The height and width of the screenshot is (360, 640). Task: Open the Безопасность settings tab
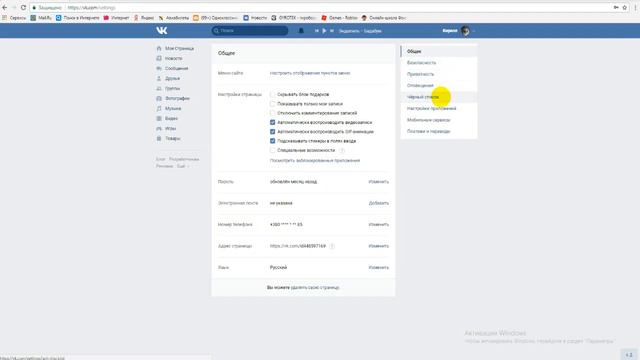439,63
